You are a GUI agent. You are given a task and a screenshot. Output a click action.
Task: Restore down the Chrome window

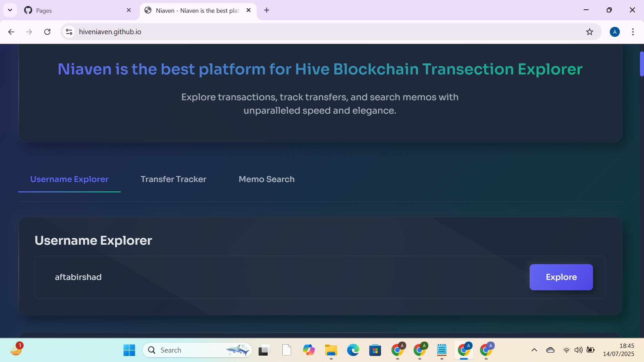pyautogui.click(x=609, y=10)
